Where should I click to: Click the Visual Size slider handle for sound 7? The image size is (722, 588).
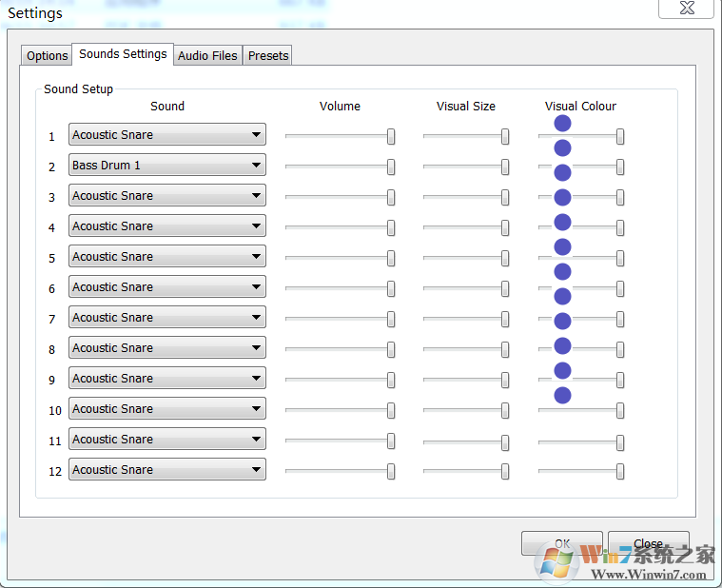point(505,320)
